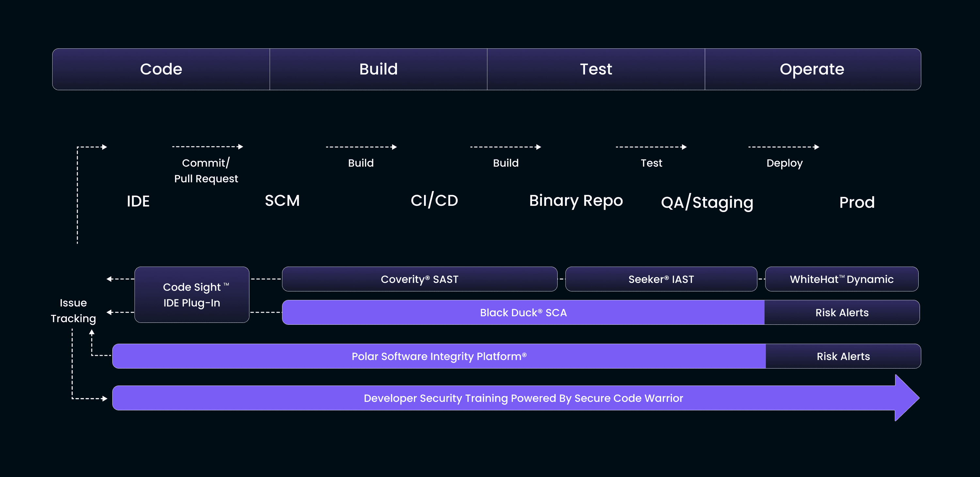Click the QA/Staging stage label

coord(707,202)
